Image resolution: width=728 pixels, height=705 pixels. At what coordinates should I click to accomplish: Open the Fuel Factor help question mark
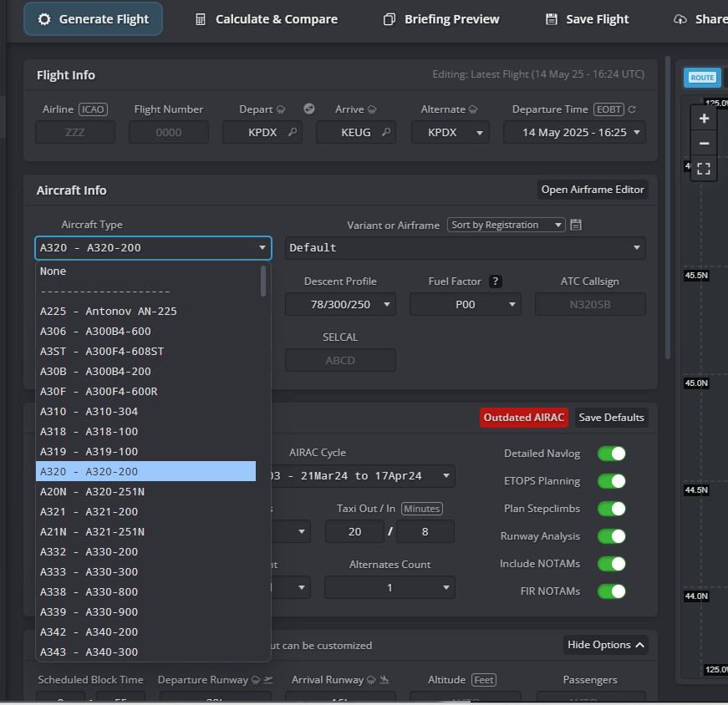point(496,281)
